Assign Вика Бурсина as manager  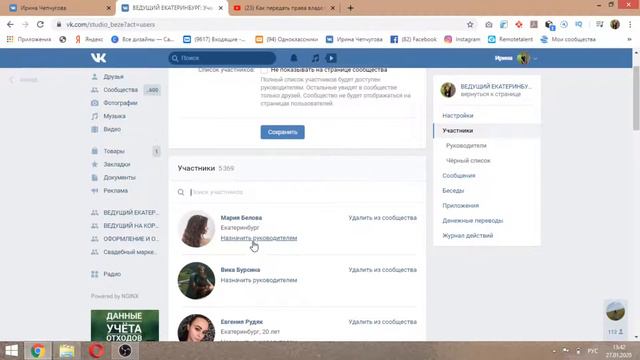(259, 280)
